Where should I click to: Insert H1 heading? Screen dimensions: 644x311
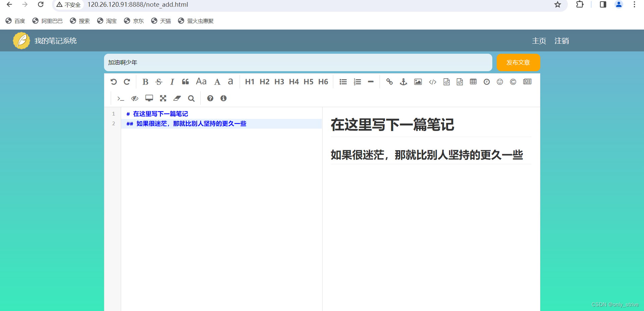point(250,82)
